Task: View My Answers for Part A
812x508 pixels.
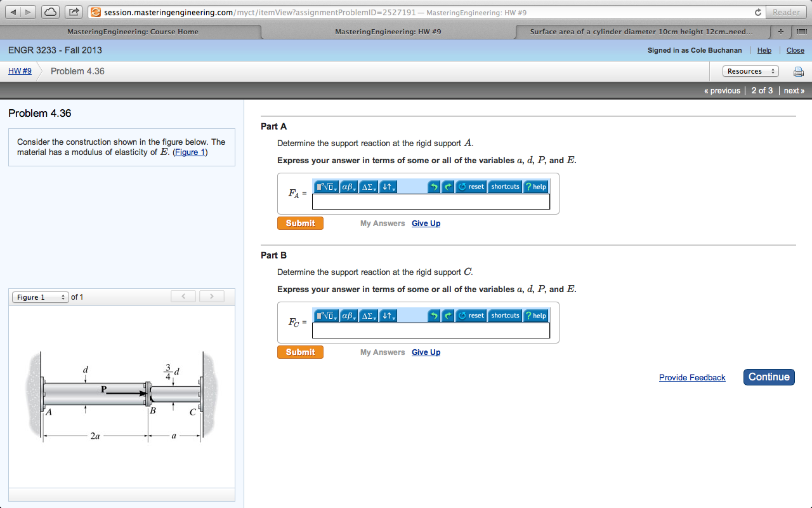Action: click(383, 224)
